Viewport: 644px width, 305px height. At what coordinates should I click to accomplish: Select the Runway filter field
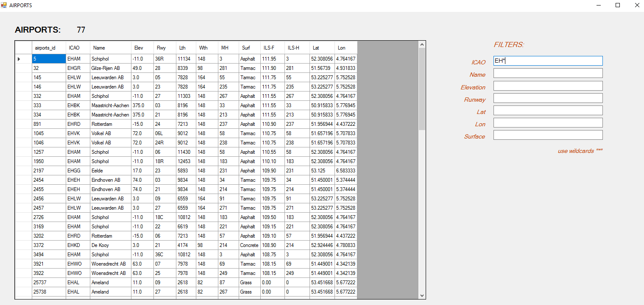pos(548,98)
